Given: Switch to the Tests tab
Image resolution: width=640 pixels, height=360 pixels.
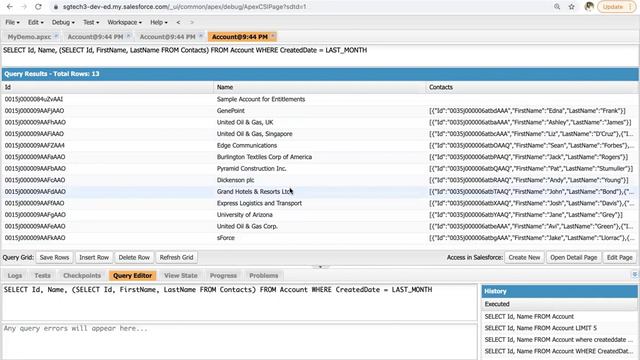Looking at the screenshot, I should 42,276.
